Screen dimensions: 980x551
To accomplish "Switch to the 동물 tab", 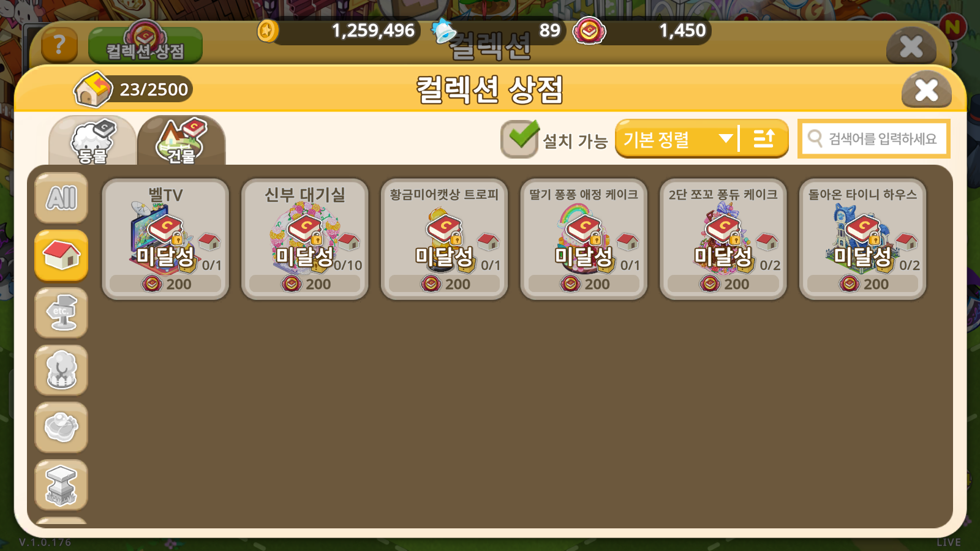I will [92, 141].
